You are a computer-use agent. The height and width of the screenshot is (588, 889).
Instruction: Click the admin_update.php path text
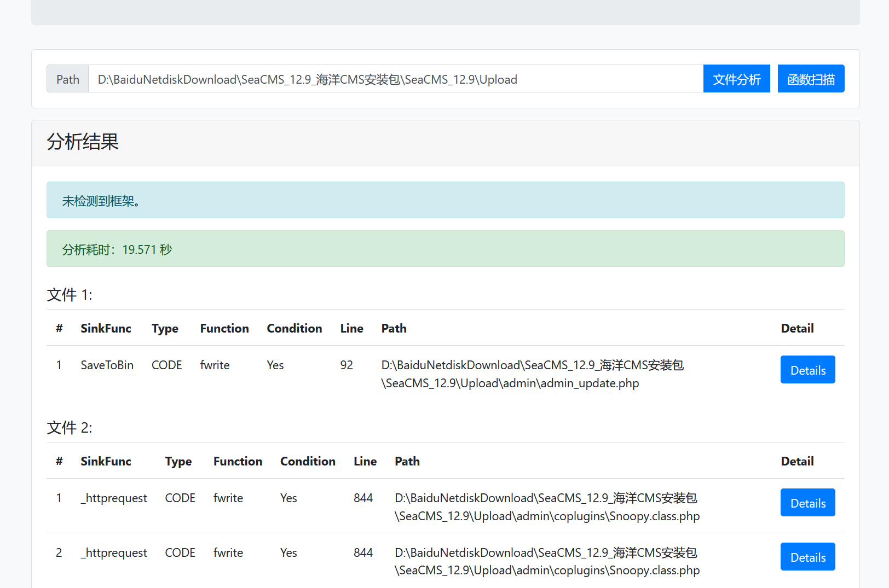click(x=532, y=374)
